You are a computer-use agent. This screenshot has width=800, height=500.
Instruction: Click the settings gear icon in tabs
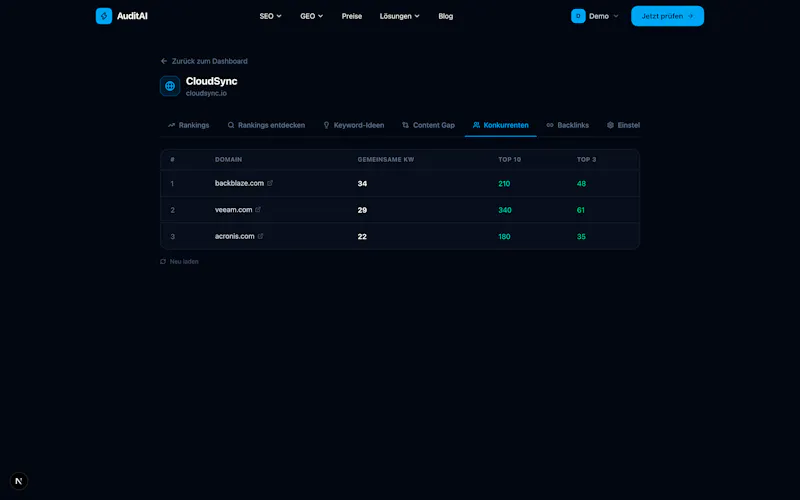click(x=610, y=125)
